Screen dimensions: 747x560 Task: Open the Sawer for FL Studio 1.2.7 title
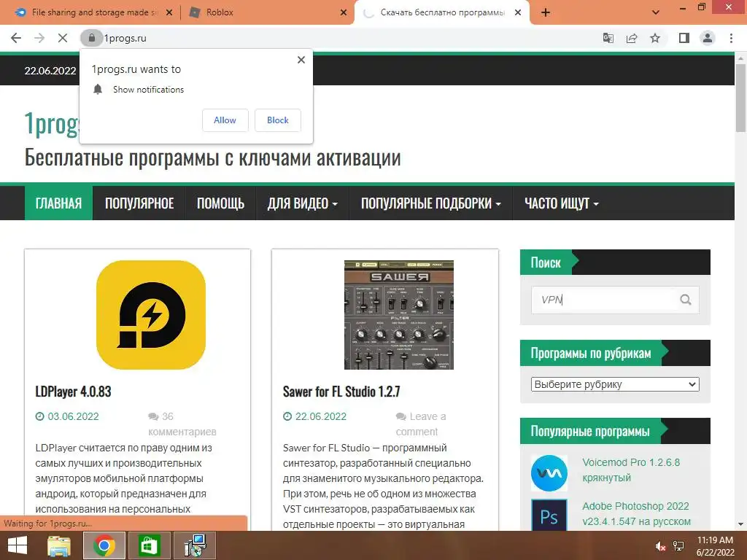(341, 392)
